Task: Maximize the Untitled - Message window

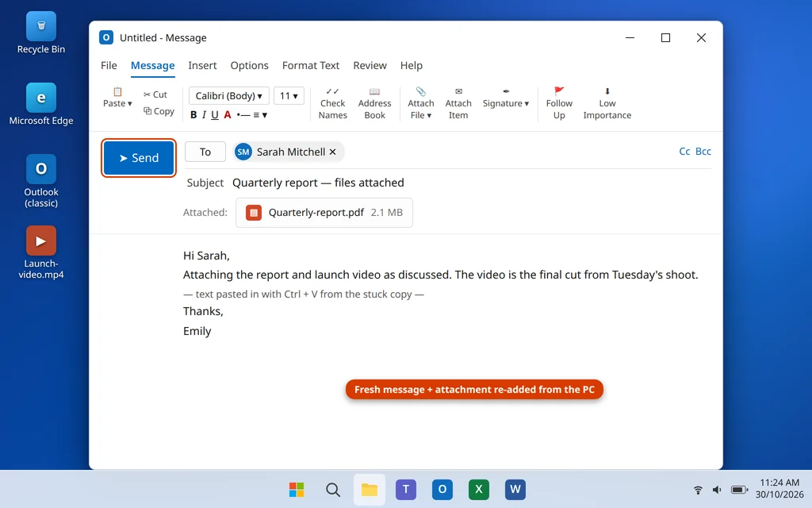Action: (665, 37)
